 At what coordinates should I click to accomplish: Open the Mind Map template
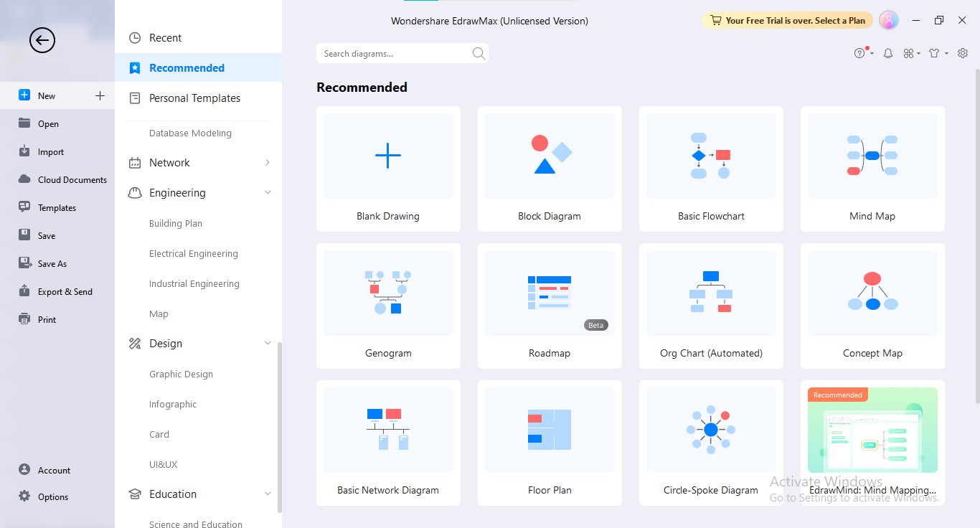point(872,169)
